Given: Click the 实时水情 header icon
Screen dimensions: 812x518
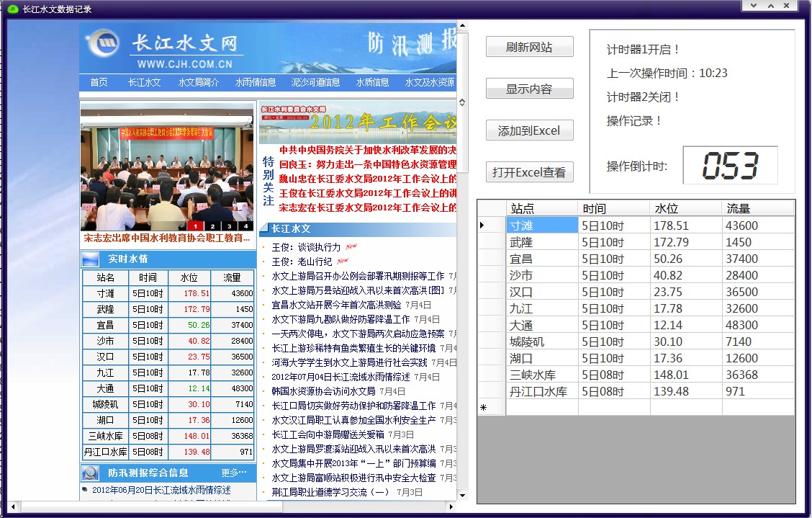Looking at the screenshot, I should click(91, 259).
